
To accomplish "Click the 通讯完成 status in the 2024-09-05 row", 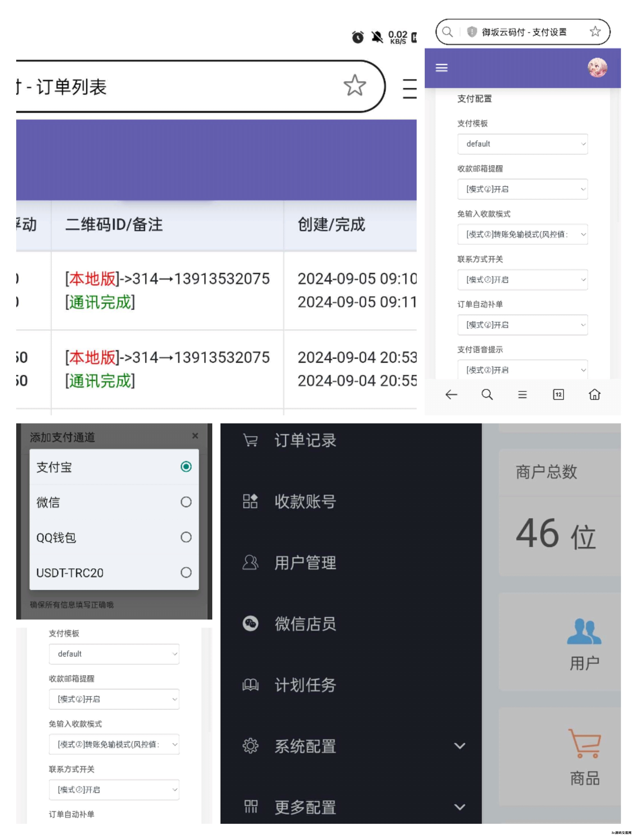I will click(x=100, y=302).
